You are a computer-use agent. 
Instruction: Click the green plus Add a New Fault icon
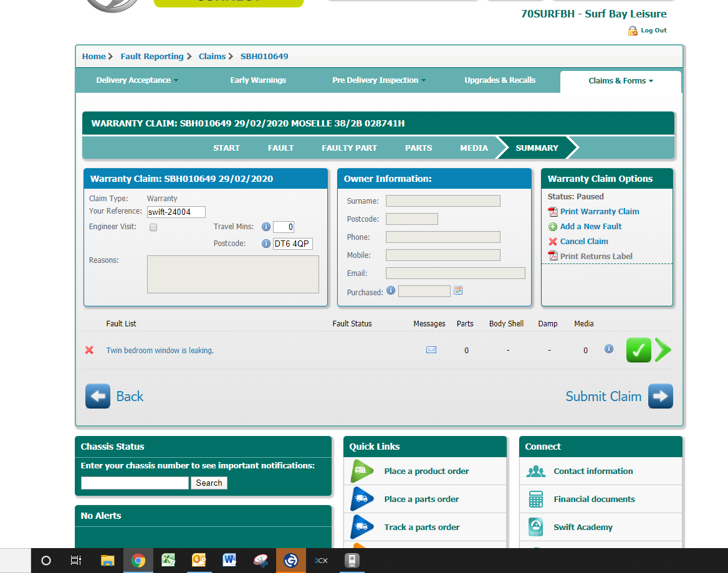coord(553,227)
